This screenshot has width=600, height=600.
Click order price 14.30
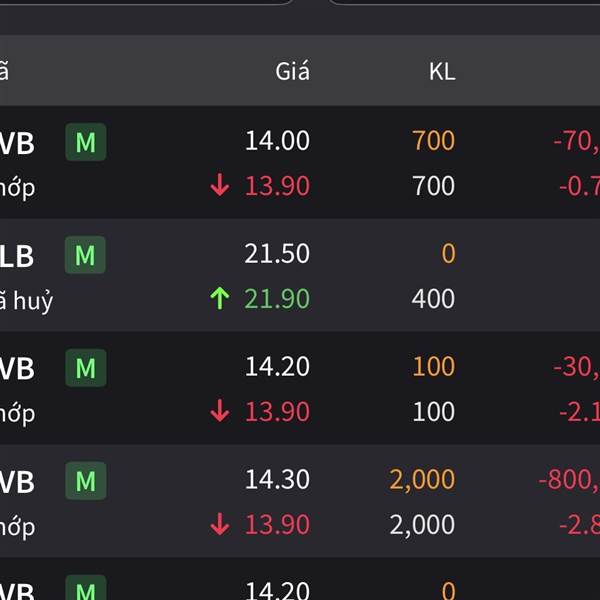pyautogui.click(x=277, y=479)
